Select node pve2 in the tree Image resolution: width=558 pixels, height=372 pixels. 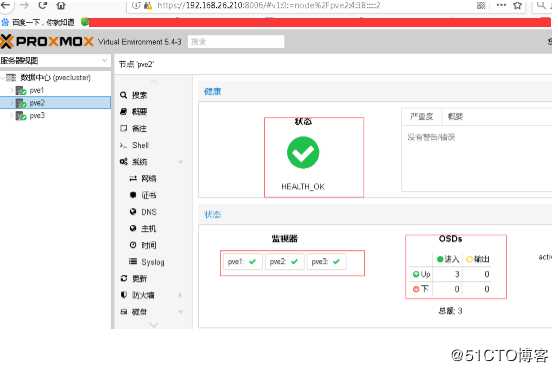(x=55, y=103)
